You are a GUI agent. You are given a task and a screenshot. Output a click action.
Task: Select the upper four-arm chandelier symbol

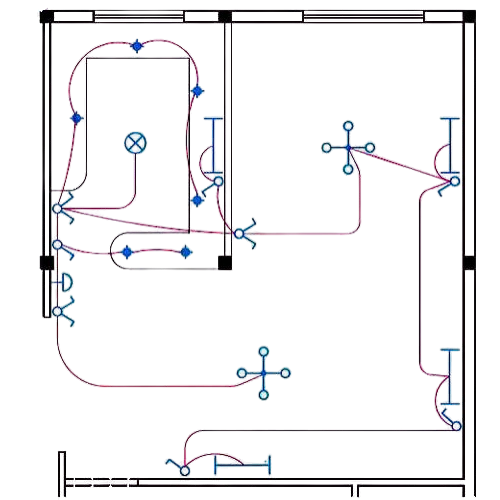point(348,148)
